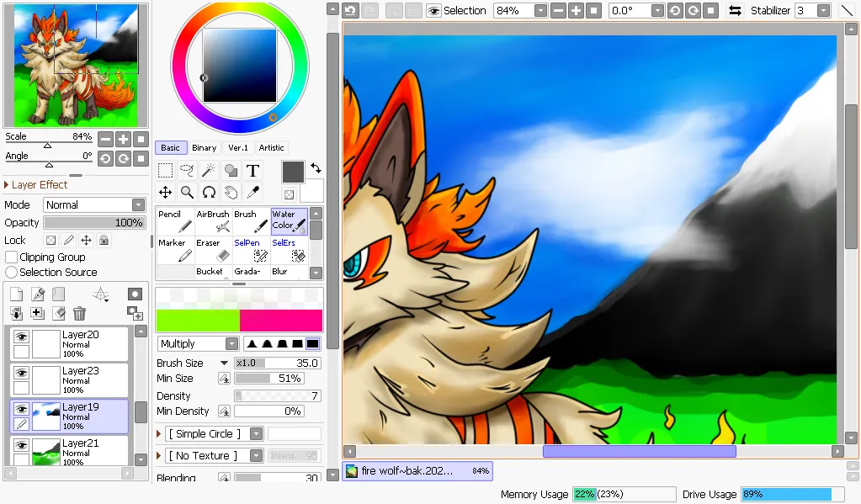Open the Brush Size multiplier arrow
This screenshot has height=504, width=861.
(224, 363)
